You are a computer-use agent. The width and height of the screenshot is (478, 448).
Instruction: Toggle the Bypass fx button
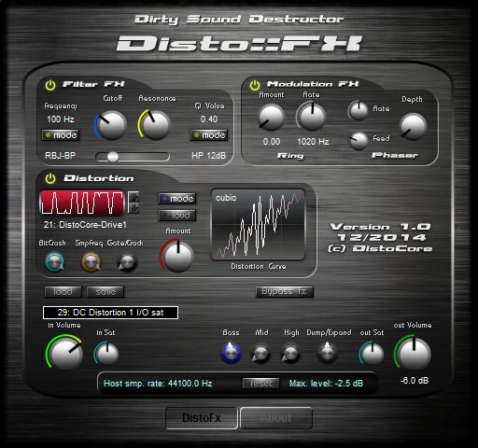tap(285, 291)
